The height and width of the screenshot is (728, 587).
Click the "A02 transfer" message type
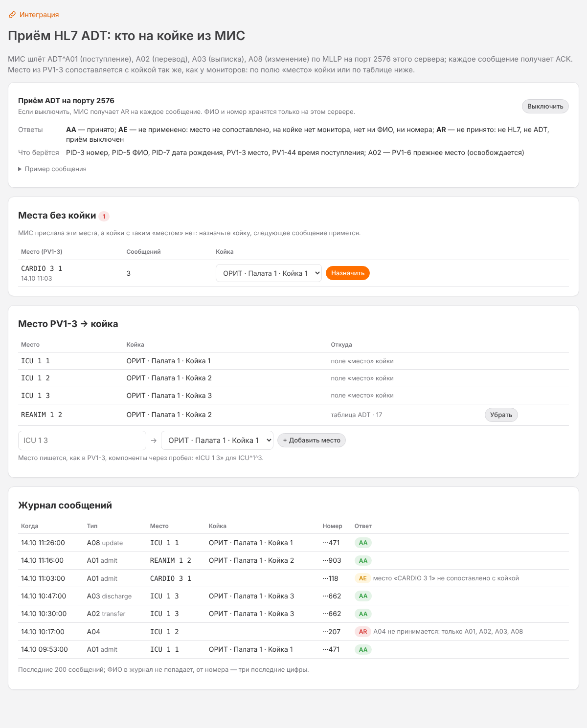pos(106,614)
